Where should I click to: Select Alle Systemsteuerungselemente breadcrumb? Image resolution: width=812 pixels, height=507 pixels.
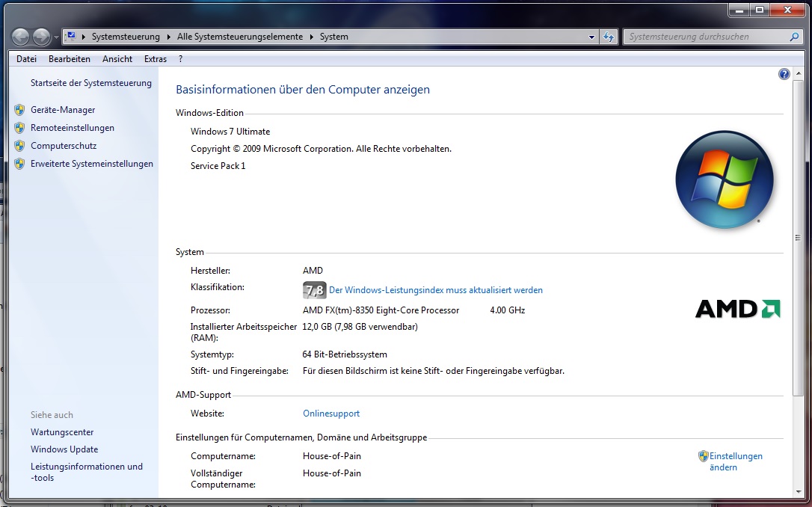(240, 37)
